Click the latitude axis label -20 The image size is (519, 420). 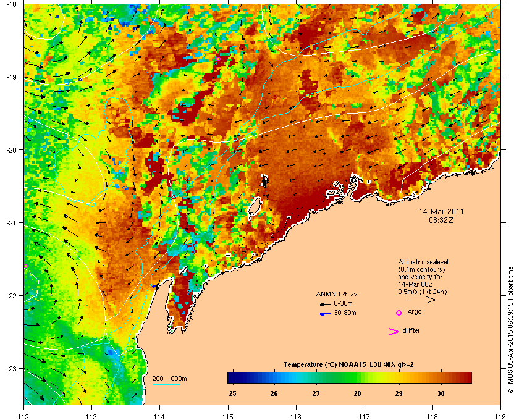tap(11, 150)
